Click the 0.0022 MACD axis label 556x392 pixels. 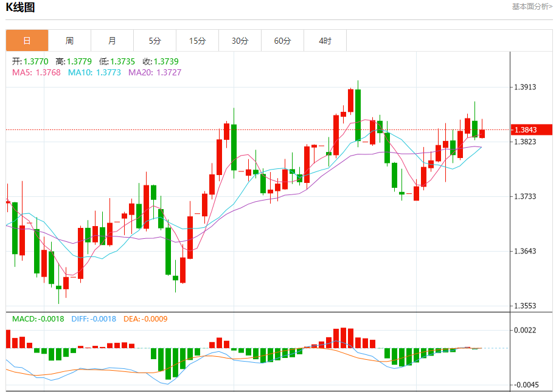pyautogui.click(x=525, y=330)
